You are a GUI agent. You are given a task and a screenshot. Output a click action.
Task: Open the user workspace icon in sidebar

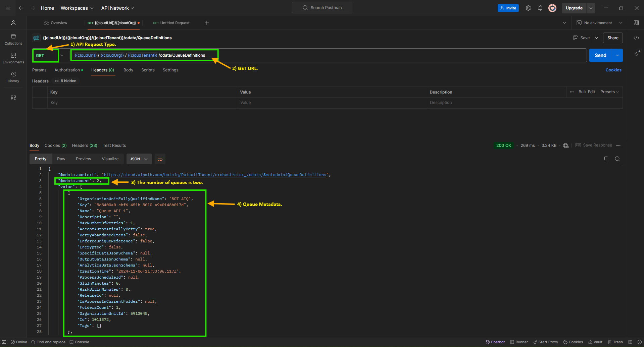[x=13, y=23]
